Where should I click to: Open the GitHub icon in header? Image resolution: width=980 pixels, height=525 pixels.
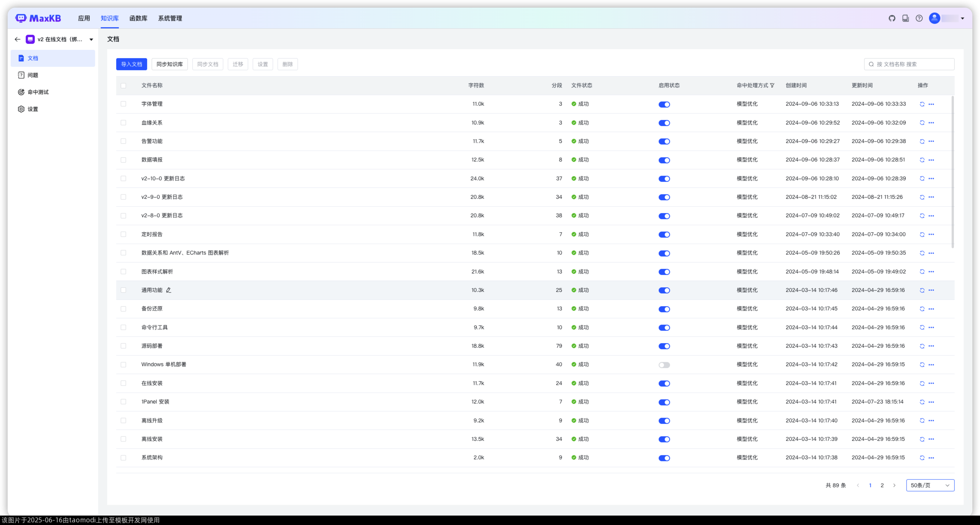(x=892, y=18)
